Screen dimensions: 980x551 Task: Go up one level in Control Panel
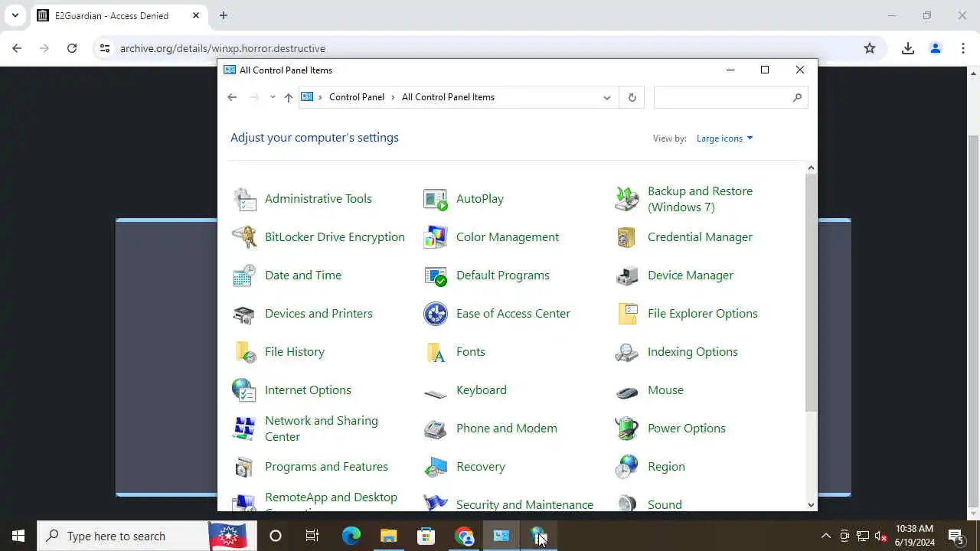[289, 97]
